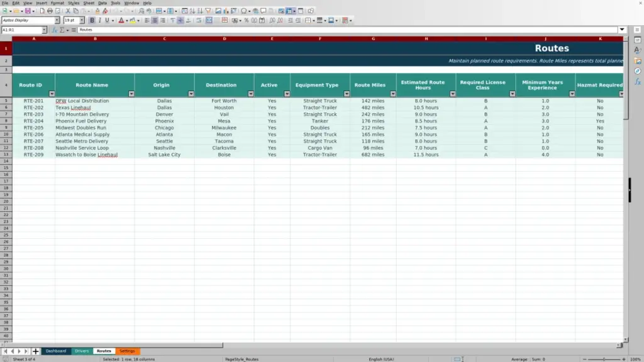Click the Background Color highlight swatch
Viewport: 644px width, 362px height.
point(133,21)
